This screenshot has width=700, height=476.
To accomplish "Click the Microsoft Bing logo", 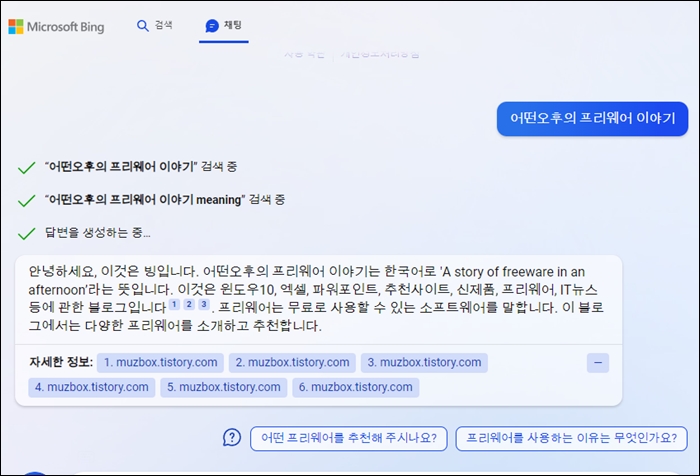I will (56, 27).
